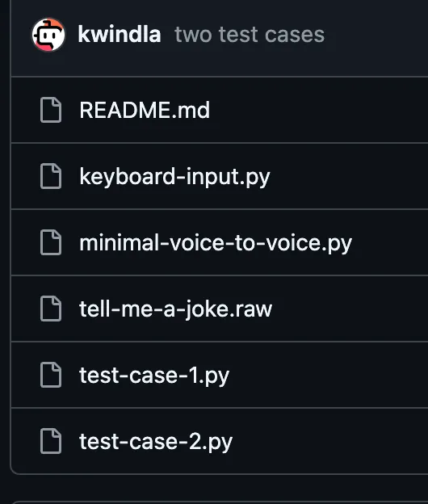Open tell-me-a-joke.raw audio file
This screenshot has height=504, width=428.
click(176, 309)
